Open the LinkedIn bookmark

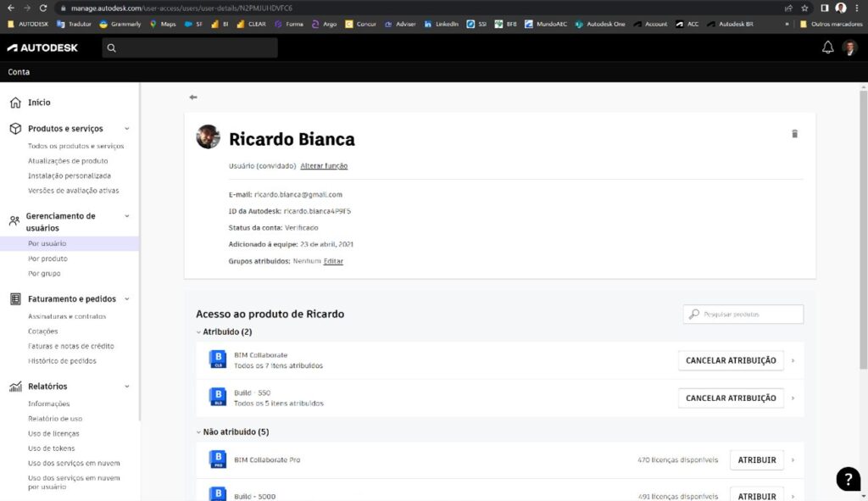[441, 25]
